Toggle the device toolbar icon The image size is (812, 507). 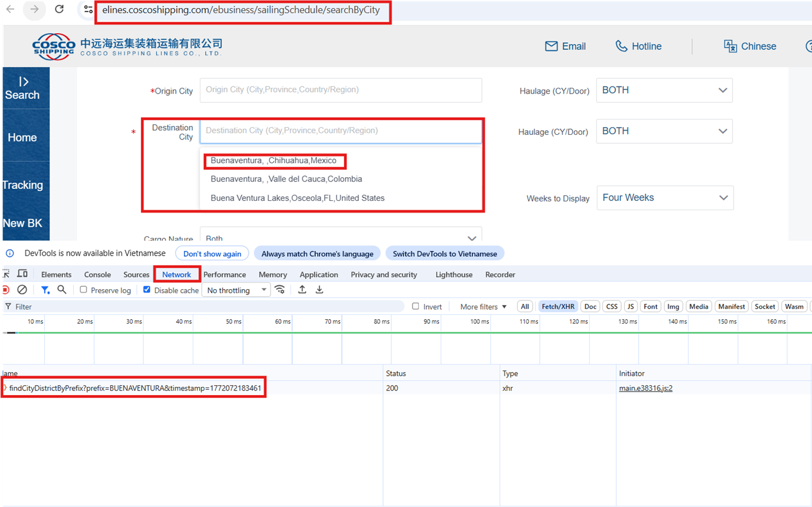click(x=22, y=274)
